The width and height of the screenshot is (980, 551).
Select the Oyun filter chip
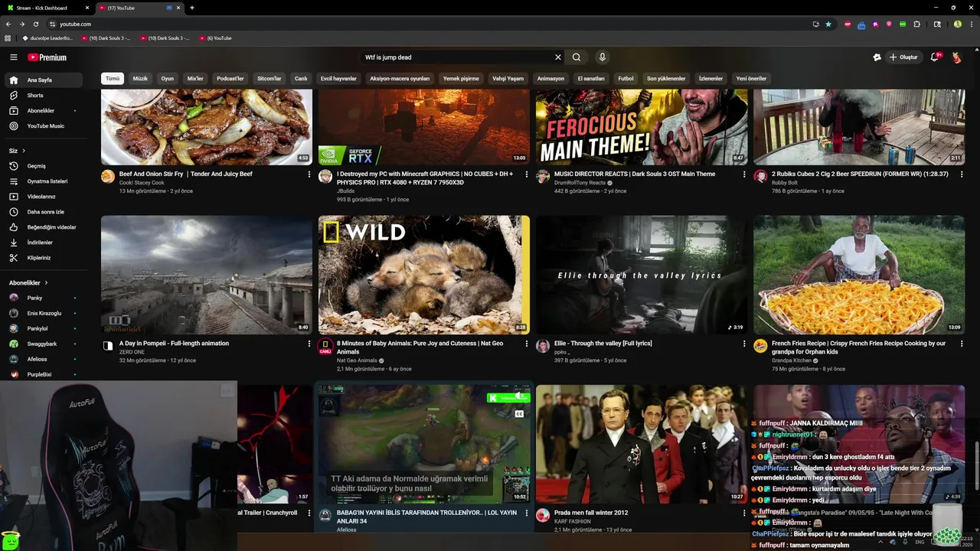(168, 79)
